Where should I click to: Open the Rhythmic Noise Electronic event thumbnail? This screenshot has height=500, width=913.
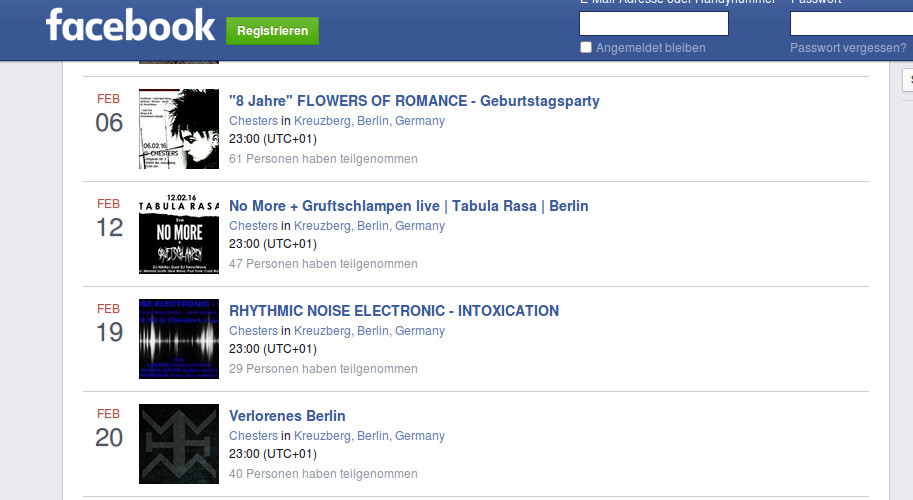[179, 339]
